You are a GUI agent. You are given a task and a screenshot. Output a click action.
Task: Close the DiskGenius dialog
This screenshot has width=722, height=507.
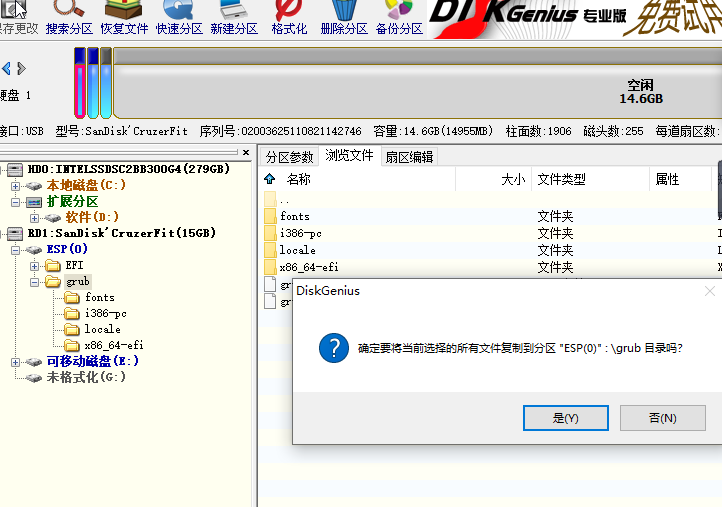710,291
